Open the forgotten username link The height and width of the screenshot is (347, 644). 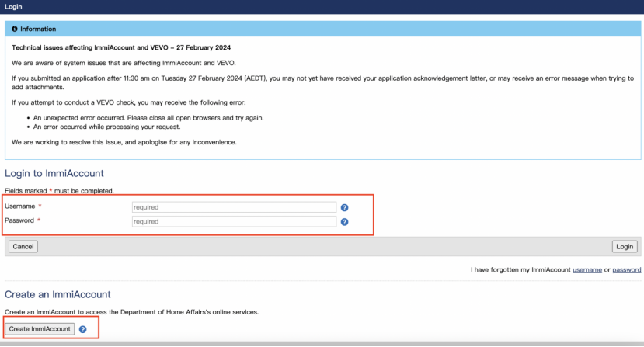point(587,270)
